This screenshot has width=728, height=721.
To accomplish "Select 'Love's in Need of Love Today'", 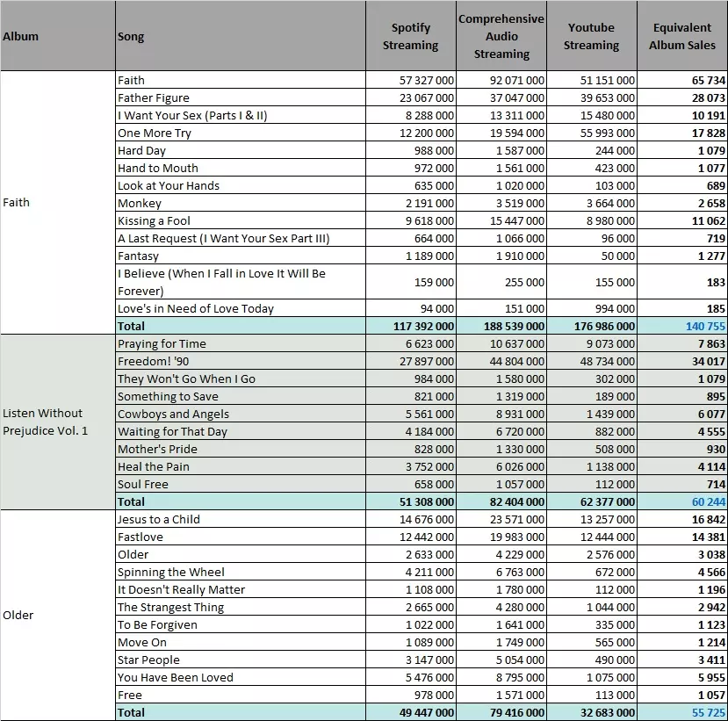I will (x=241, y=308).
